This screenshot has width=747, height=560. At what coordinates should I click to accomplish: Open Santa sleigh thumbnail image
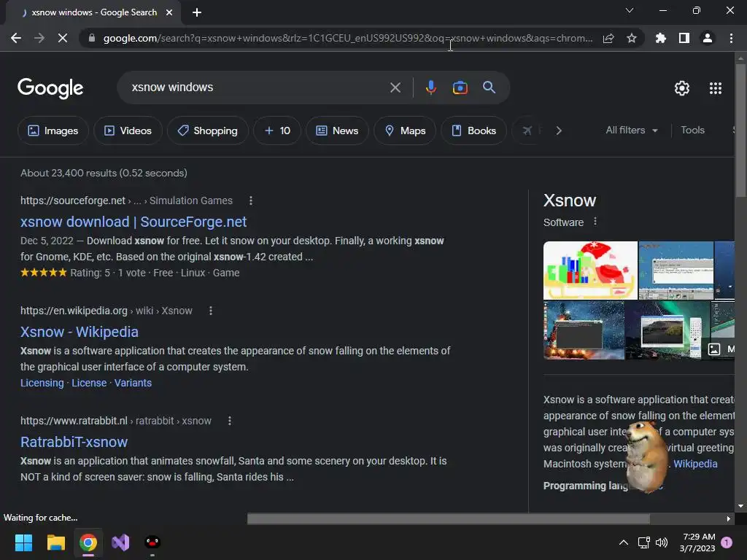point(590,271)
